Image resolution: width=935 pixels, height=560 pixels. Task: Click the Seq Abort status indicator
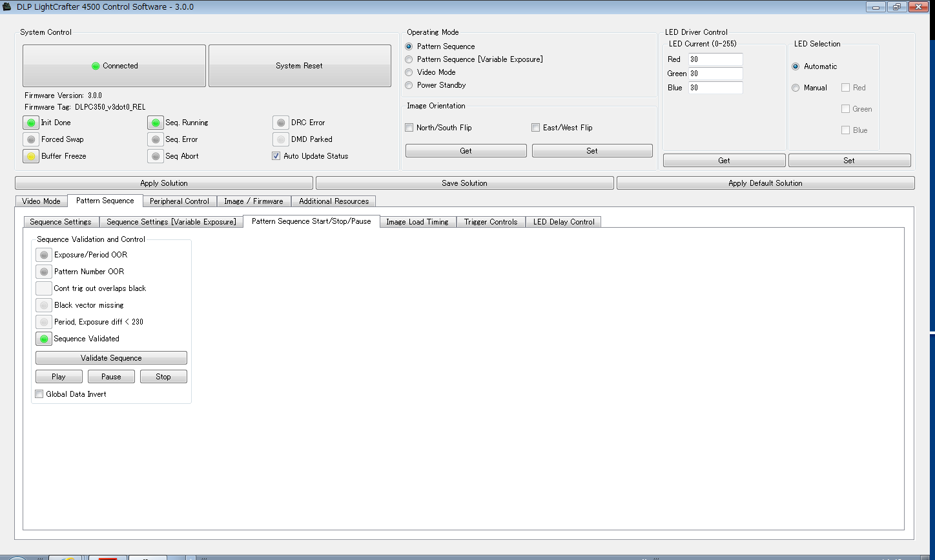tap(156, 156)
